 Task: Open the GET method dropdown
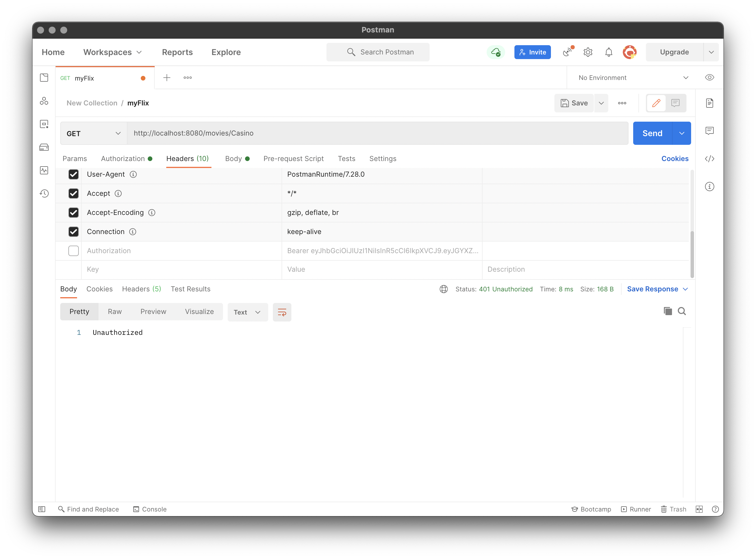[93, 133]
